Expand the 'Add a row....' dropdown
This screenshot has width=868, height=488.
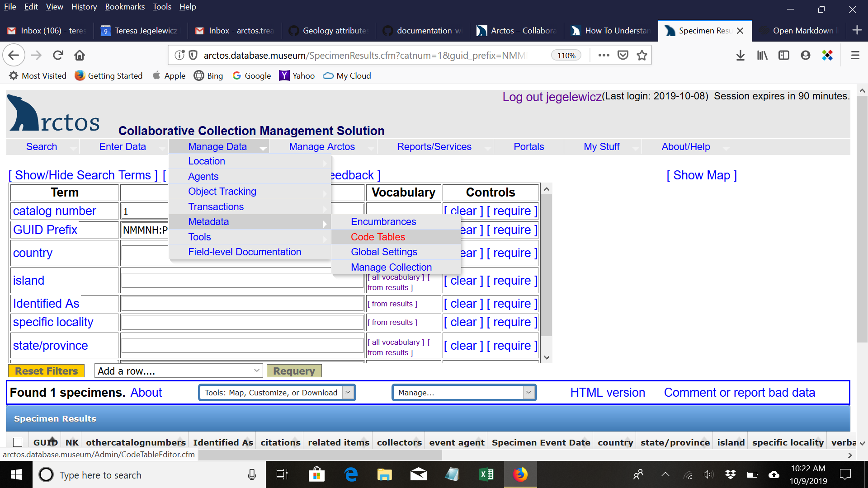(179, 371)
